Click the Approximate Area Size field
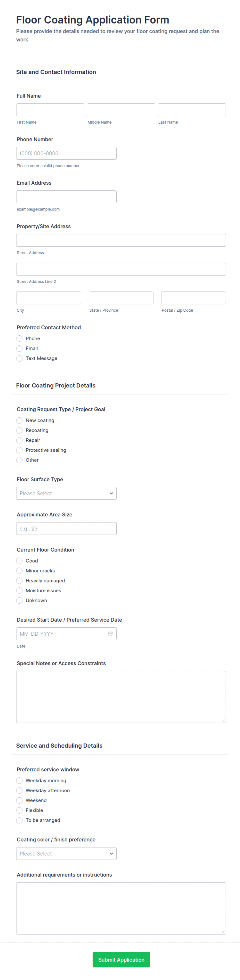This screenshot has height=980, width=240. (x=66, y=528)
